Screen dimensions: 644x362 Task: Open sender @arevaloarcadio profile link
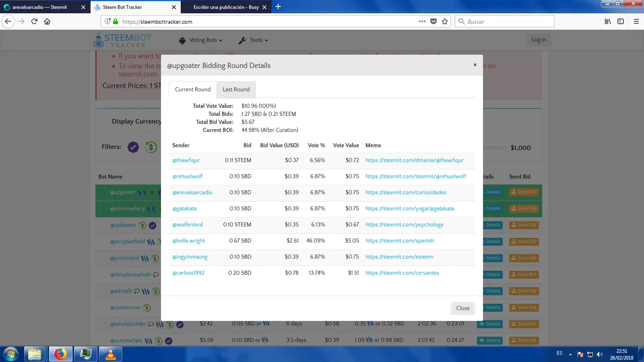192,193
